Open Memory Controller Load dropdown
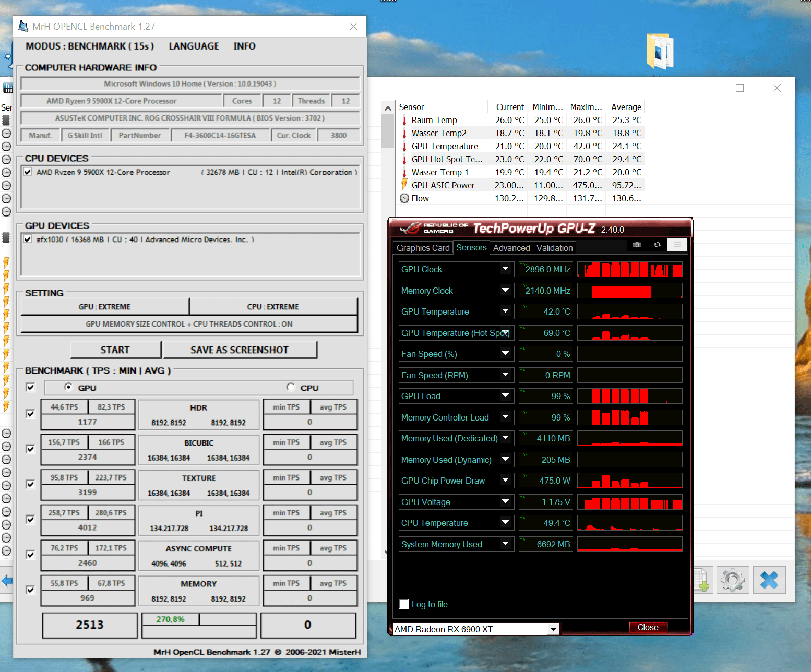The width and height of the screenshot is (811, 672). point(505,417)
